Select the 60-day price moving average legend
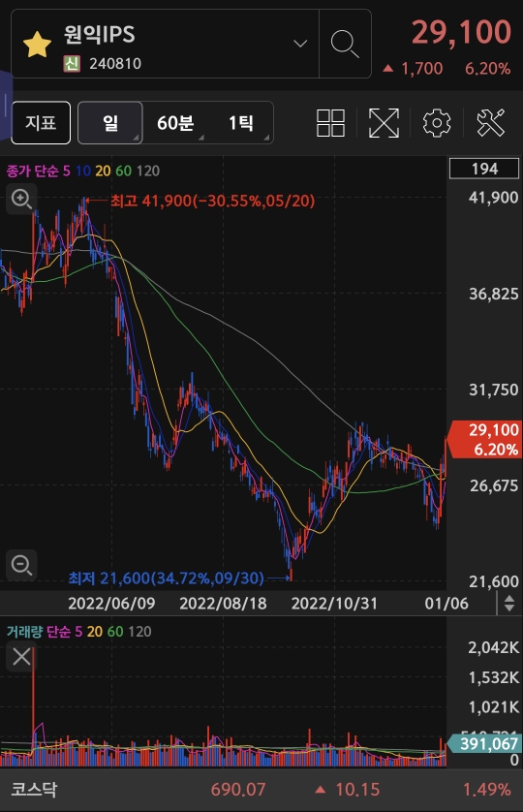The height and width of the screenshot is (812, 523). pyautogui.click(x=123, y=171)
